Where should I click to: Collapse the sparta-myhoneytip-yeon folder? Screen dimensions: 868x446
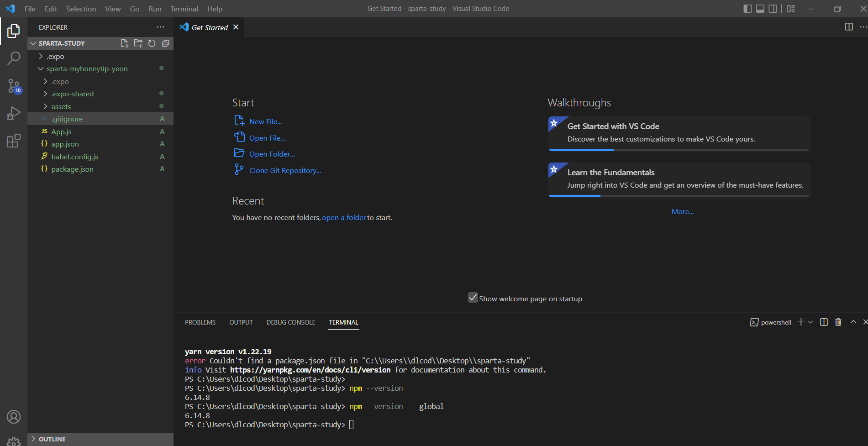coord(41,68)
